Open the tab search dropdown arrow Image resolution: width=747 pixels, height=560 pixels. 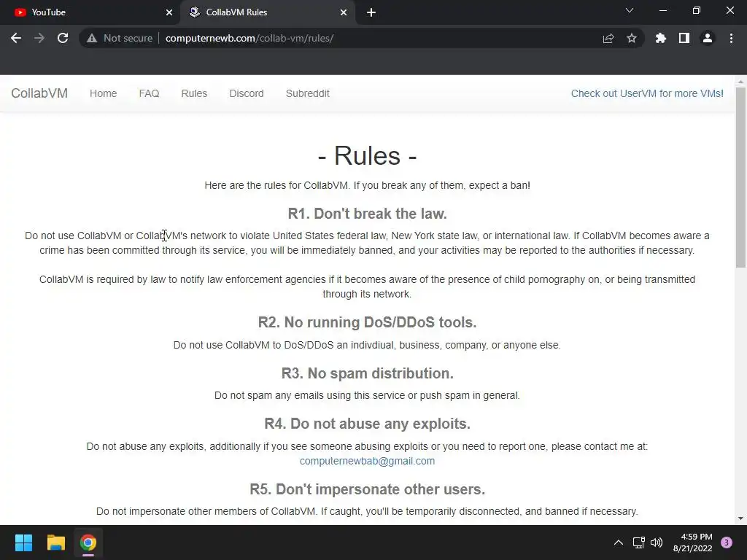click(630, 10)
